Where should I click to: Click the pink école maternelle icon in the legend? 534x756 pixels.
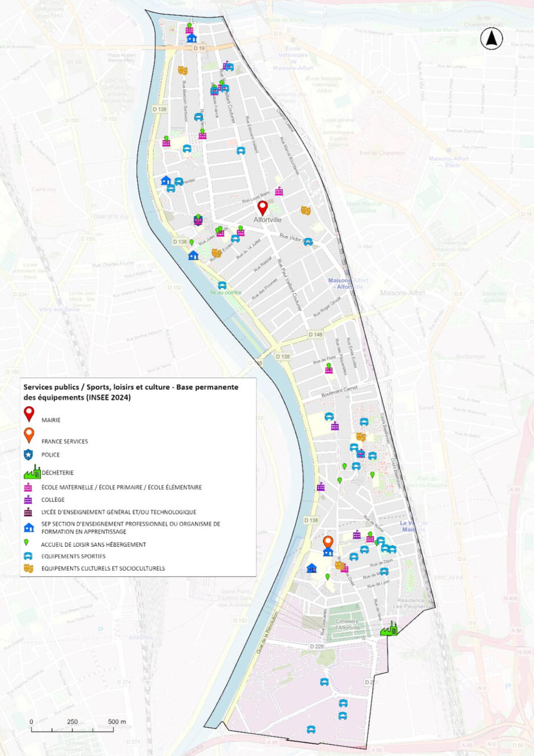pyautogui.click(x=27, y=487)
